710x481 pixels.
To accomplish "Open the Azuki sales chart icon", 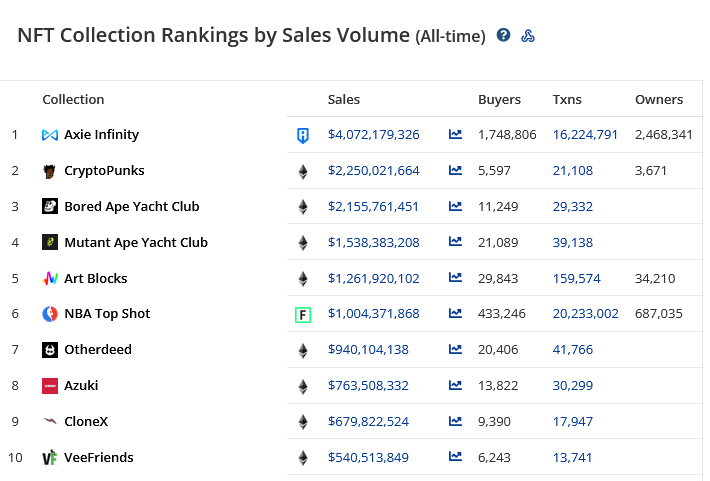I will (455, 385).
